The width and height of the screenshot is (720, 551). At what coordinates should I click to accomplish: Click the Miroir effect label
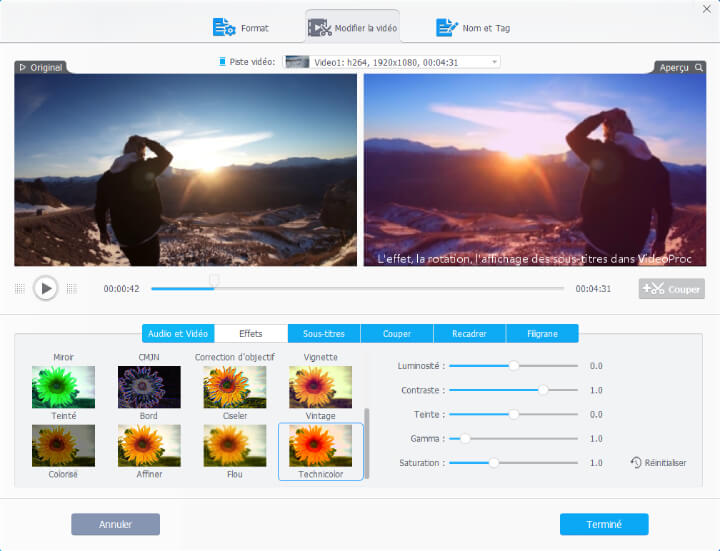[x=63, y=357]
